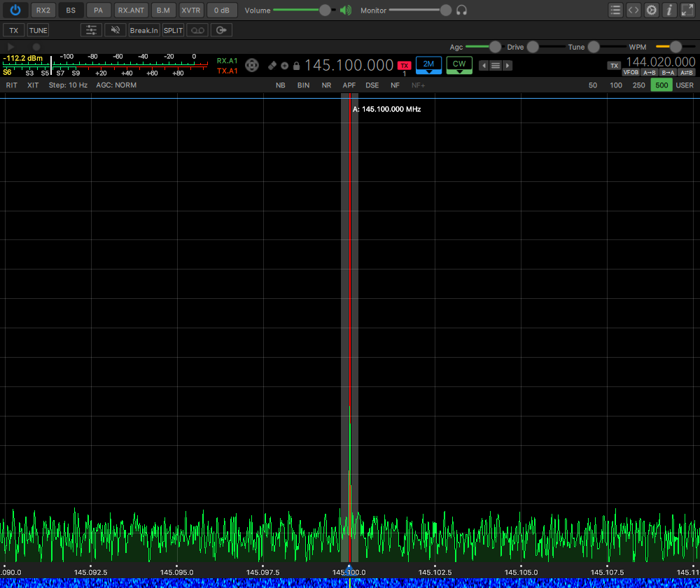This screenshot has height=588, width=700.
Task: Open the list menu icon at top right
Action: tap(615, 10)
